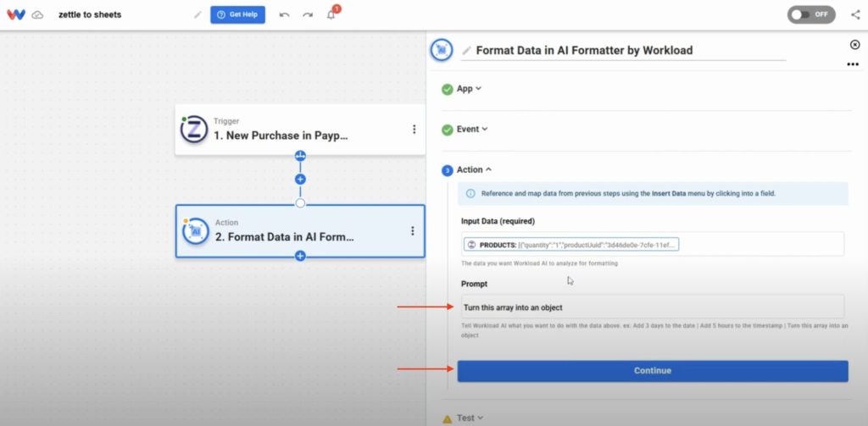Screen dimensions: 868x426
Task: Click the workflow title 'zettle to sheets'
Action: pos(90,15)
